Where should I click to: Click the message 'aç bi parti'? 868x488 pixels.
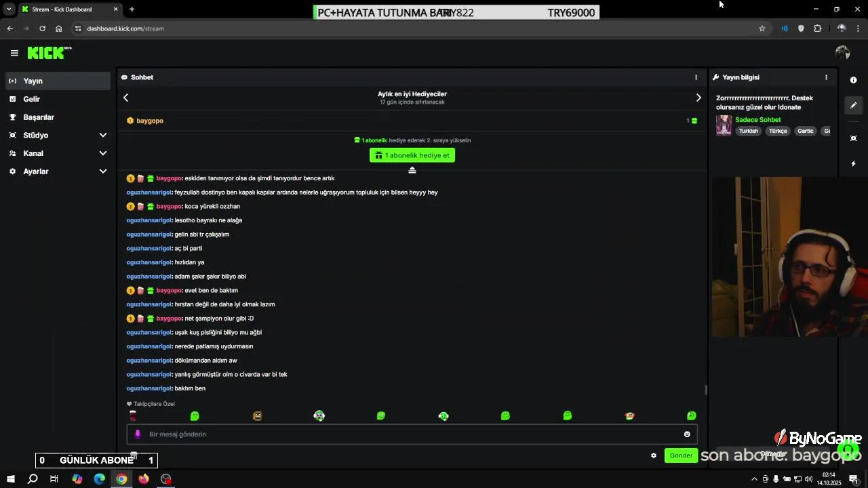pyautogui.click(x=189, y=248)
